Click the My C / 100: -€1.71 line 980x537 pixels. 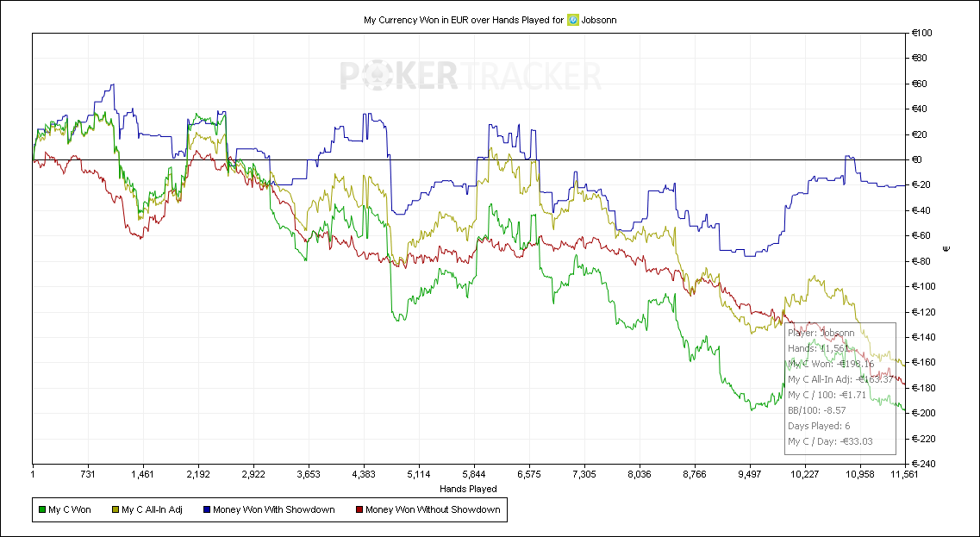click(x=827, y=395)
